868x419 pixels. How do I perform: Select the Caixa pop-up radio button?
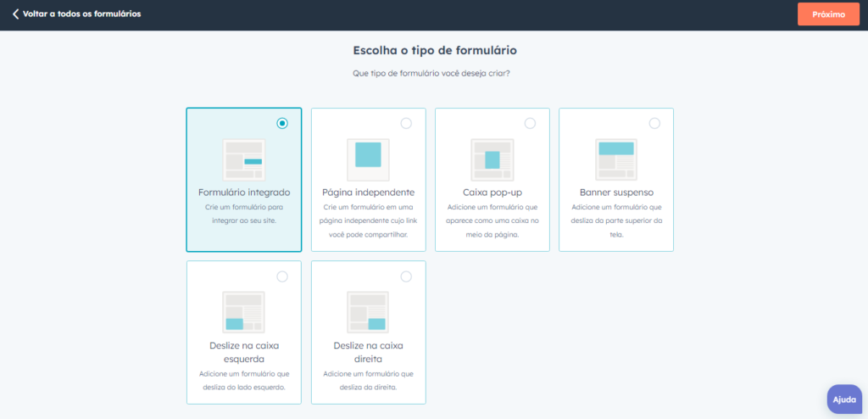531,123
